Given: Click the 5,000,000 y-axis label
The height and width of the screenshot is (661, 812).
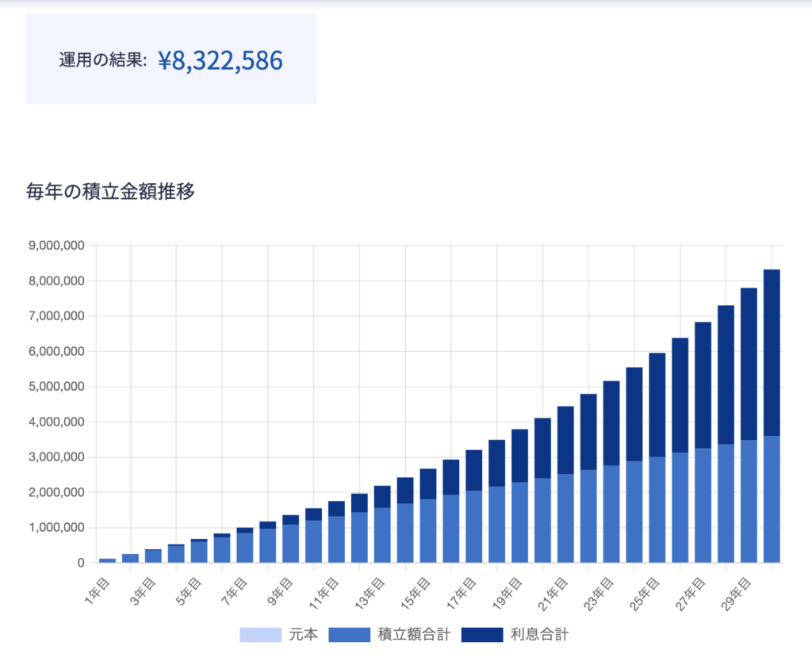Looking at the screenshot, I should point(56,387).
